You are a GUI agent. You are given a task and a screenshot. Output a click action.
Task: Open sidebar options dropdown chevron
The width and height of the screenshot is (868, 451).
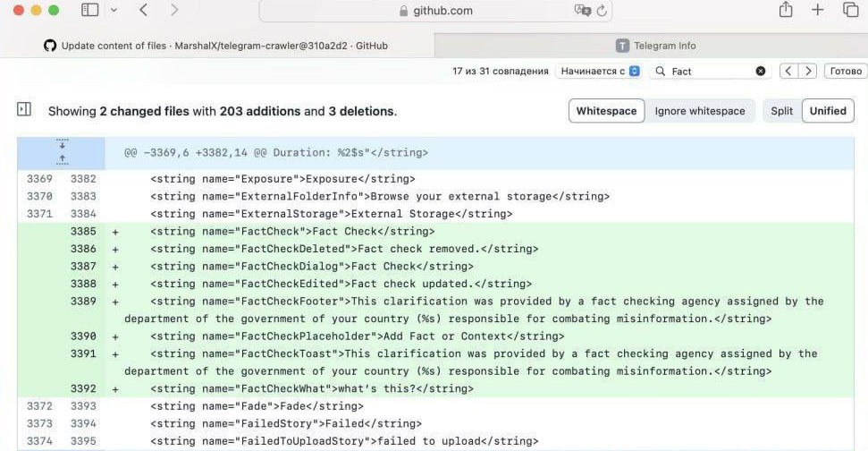click(x=114, y=10)
